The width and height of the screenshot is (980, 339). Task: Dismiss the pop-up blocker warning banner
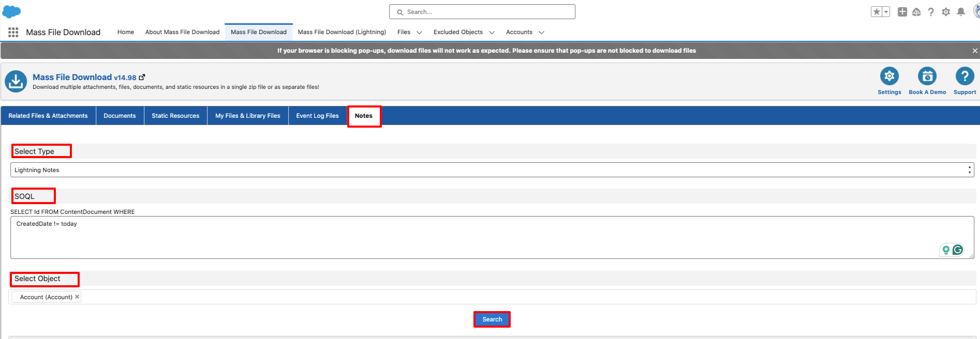[975, 51]
